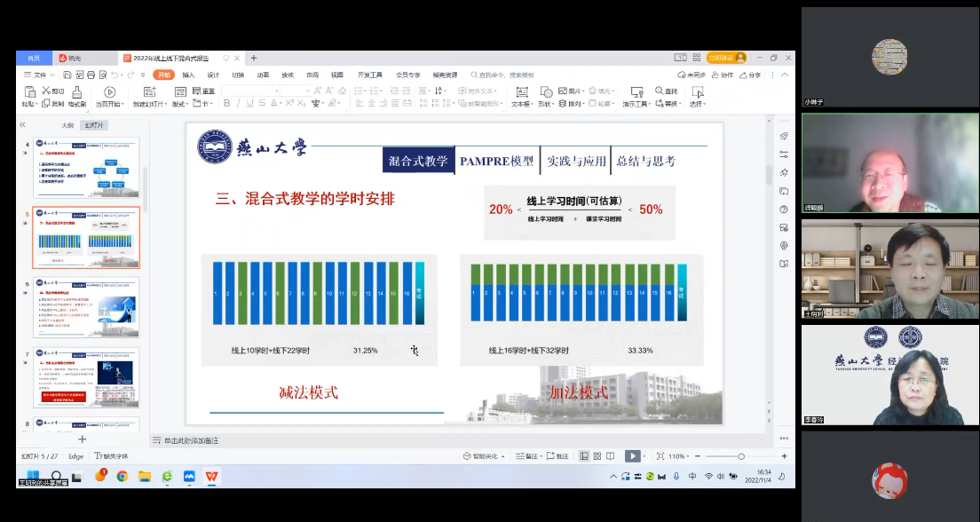The height and width of the screenshot is (522, 980).
Task: Click the Reset (重置) slide icon
Action: pos(204,91)
